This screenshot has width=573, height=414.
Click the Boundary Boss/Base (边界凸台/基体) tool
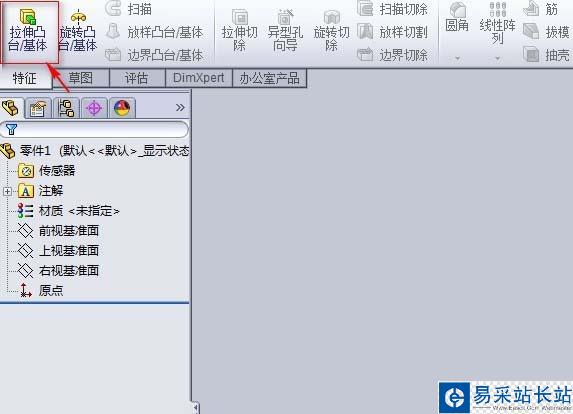(x=154, y=55)
